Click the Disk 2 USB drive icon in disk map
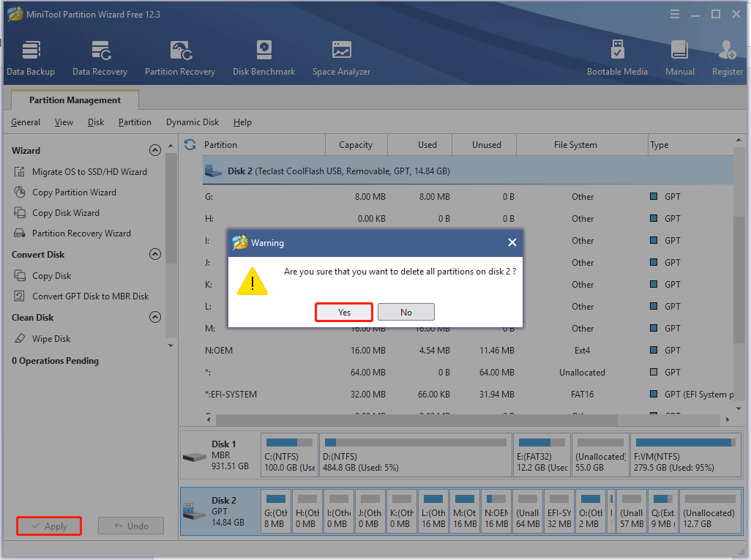Viewport: 751px width, 560px height. [195, 511]
